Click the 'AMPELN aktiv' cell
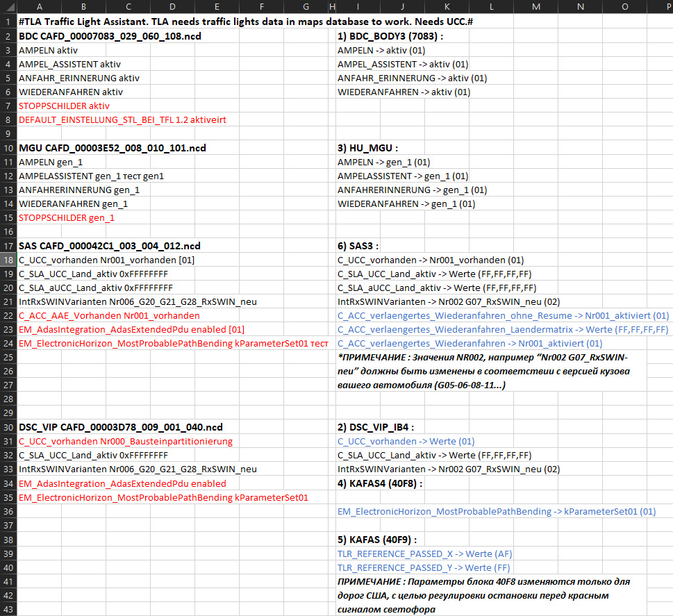673x616 pixels. pos(48,50)
